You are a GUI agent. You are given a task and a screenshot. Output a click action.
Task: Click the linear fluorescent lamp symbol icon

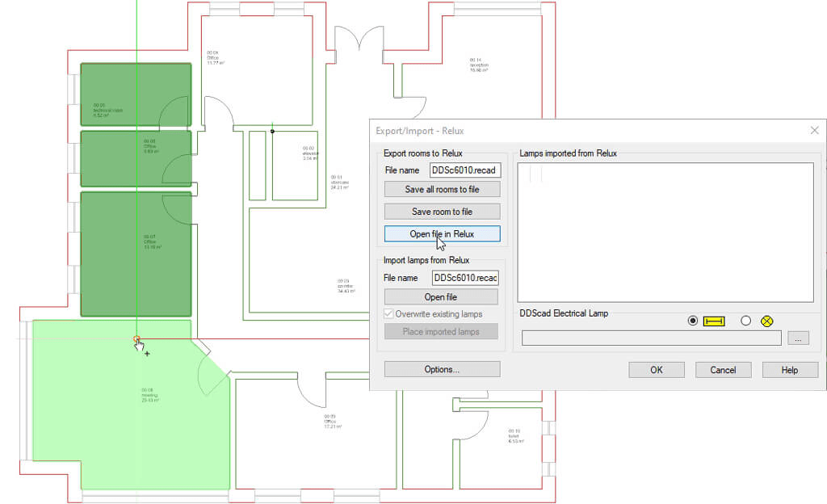click(x=714, y=321)
